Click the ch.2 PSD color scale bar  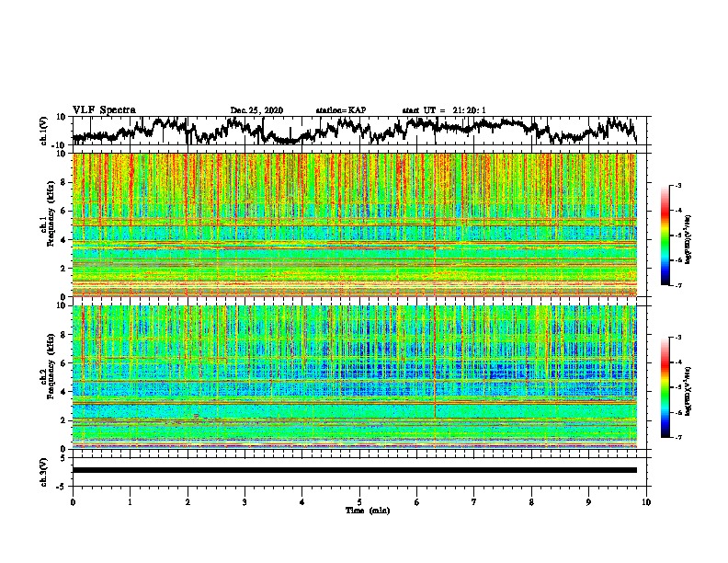pyautogui.click(x=665, y=387)
